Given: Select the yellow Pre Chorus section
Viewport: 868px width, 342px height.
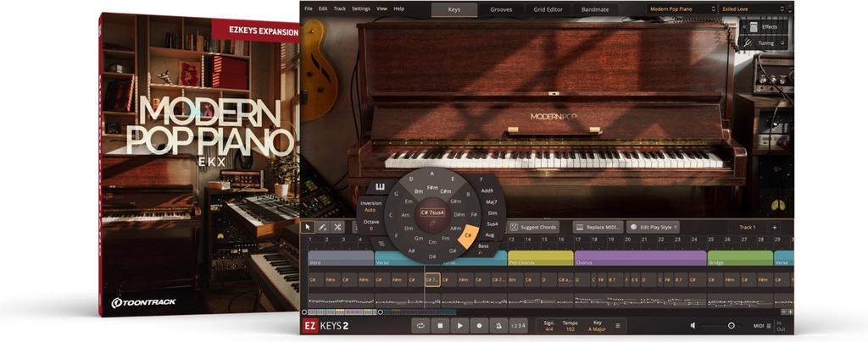Looking at the screenshot, I should 540,258.
